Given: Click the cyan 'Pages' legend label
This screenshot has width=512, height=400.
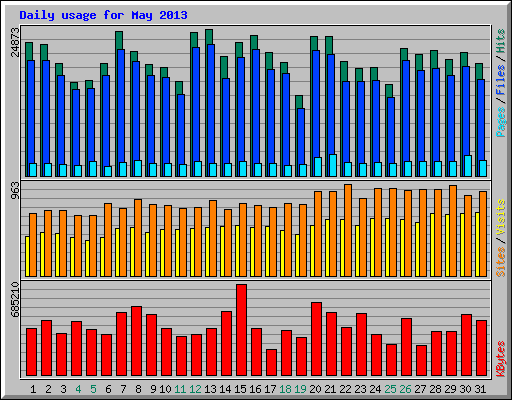Looking at the screenshot, I should pos(501,122).
